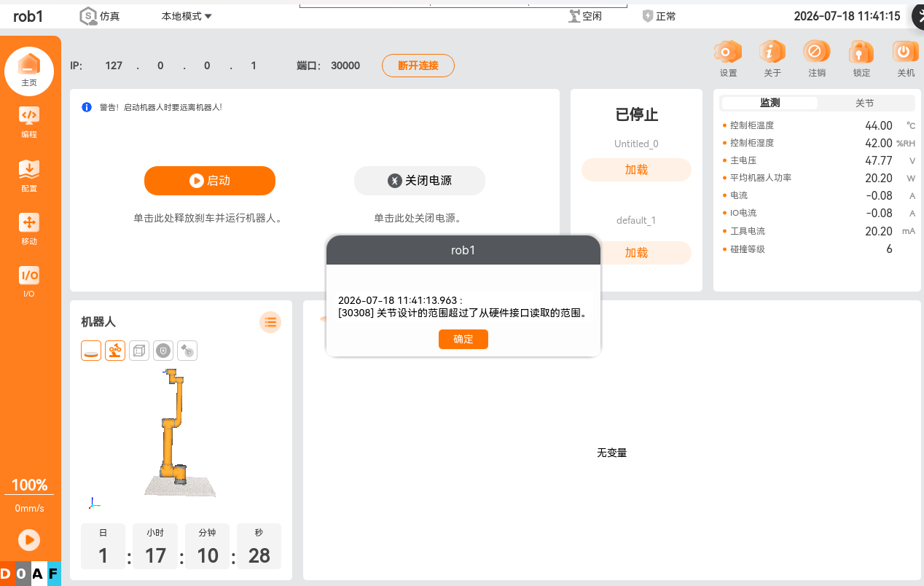
Task: Switch to the 监测 monitoring tab
Action: coord(770,103)
